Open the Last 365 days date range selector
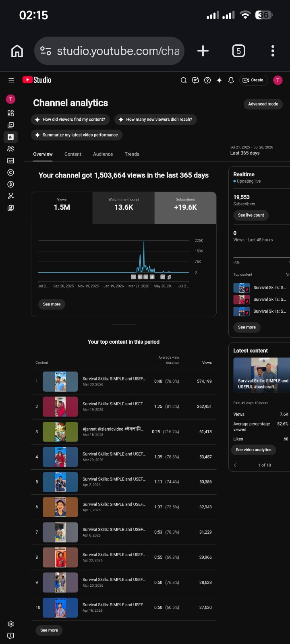This screenshot has width=290, height=644. [258, 150]
